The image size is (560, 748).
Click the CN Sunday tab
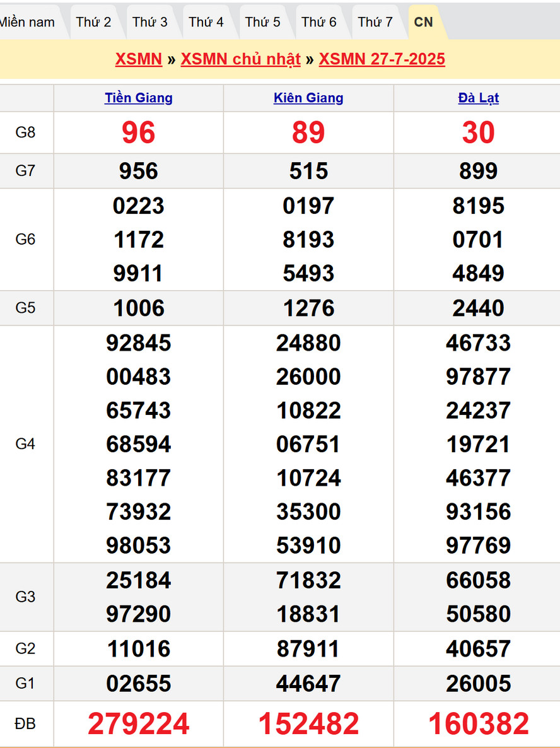pos(423,22)
